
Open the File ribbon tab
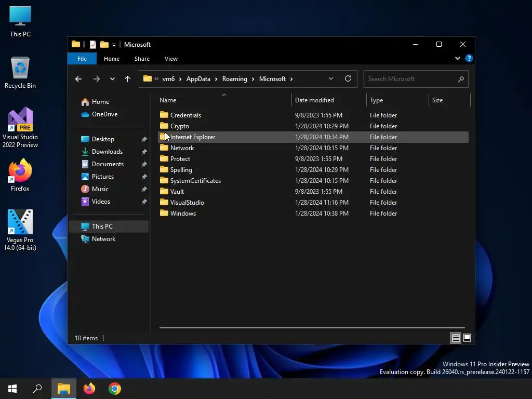(x=82, y=59)
